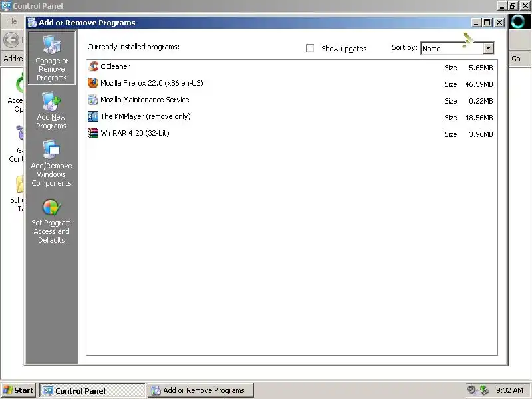Switch to Control Panel taskbar button
This screenshot has width=532, height=399.
tap(92, 390)
